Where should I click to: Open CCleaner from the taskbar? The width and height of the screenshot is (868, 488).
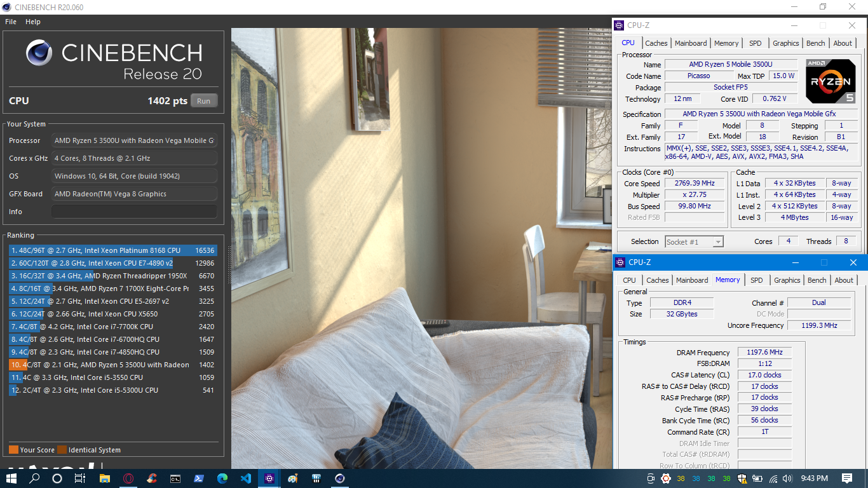tap(151, 478)
